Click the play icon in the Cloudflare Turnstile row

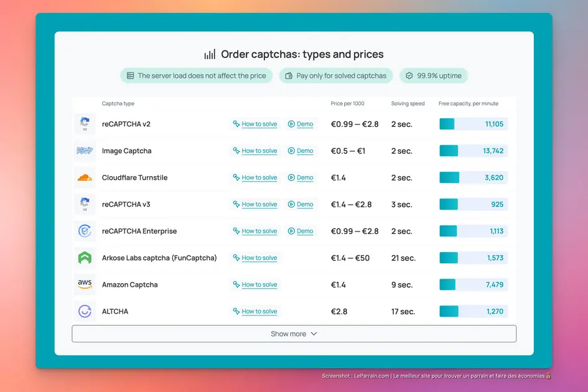(291, 177)
